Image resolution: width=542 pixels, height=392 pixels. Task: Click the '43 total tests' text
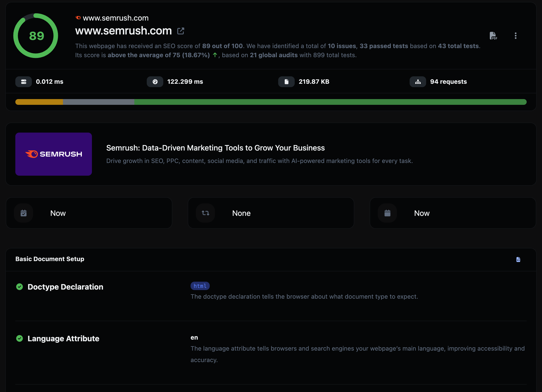pyautogui.click(x=458, y=46)
